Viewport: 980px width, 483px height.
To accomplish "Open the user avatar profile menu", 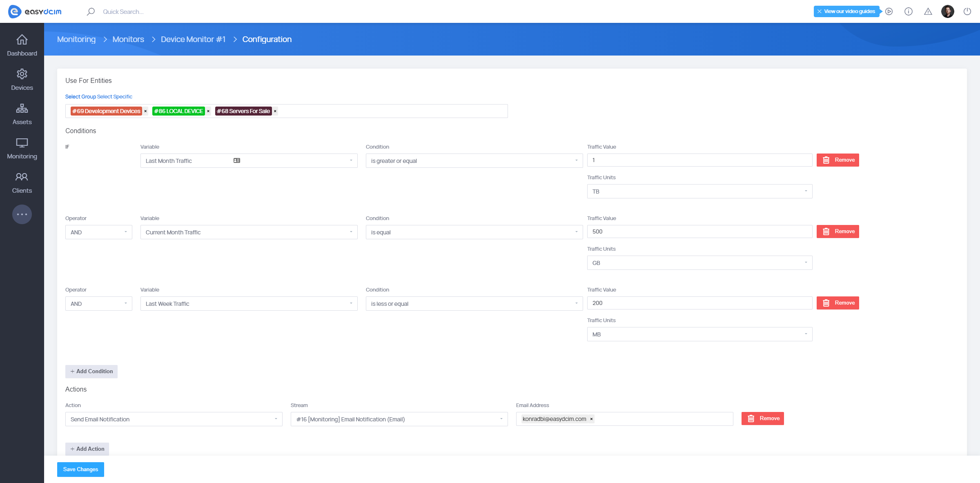I will tap(948, 11).
